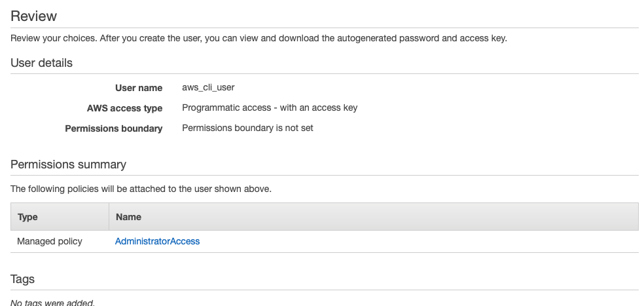Click the divider line beneath the Tags heading
Image resolution: width=644 pixels, height=306 pixels.
[324, 290]
